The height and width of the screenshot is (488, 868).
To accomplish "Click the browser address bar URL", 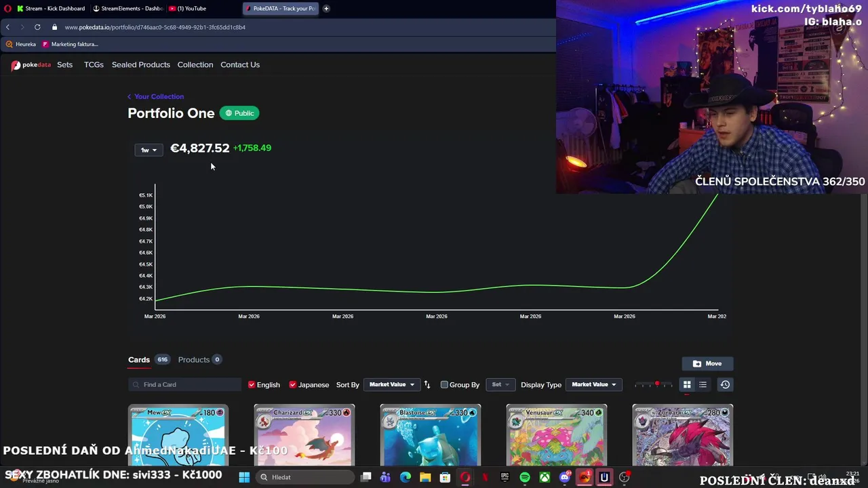I will click(155, 27).
